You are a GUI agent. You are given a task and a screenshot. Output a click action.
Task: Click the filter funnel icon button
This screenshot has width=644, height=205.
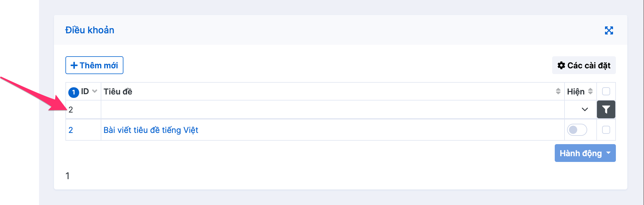tap(606, 109)
